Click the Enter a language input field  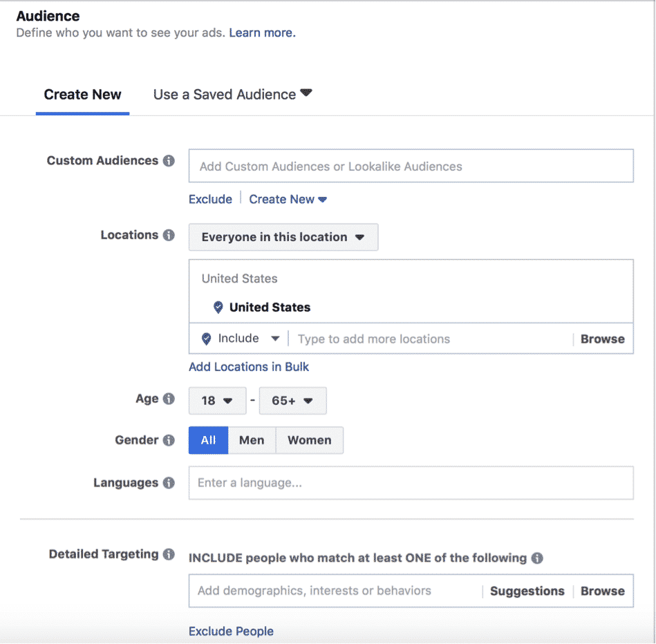(411, 482)
